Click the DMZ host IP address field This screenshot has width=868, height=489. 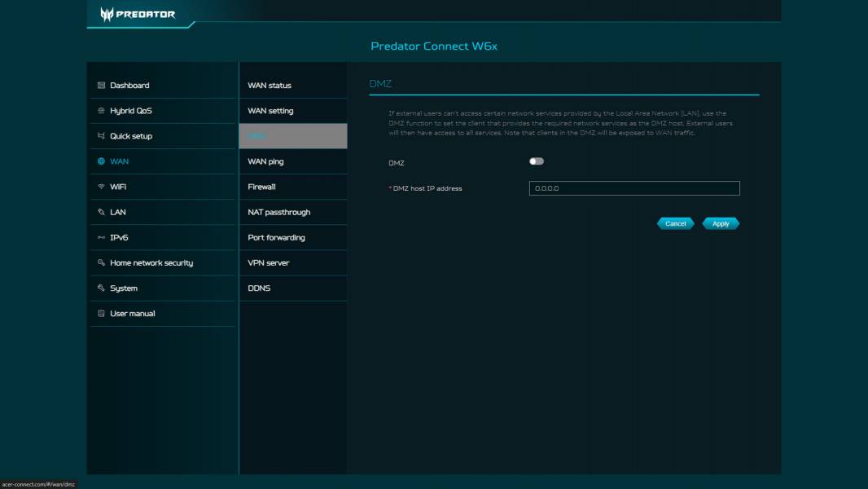[633, 188]
